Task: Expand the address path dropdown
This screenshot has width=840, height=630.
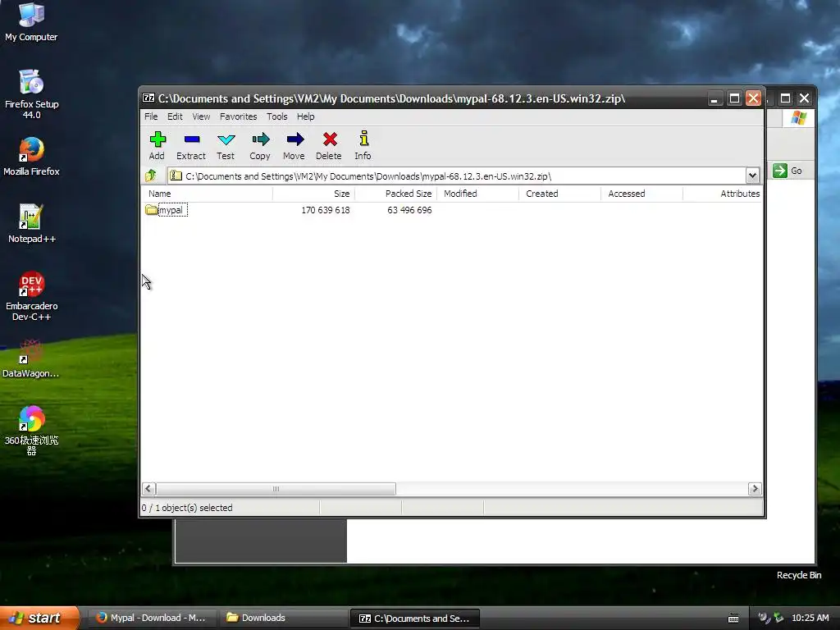Action: [752, 176]
